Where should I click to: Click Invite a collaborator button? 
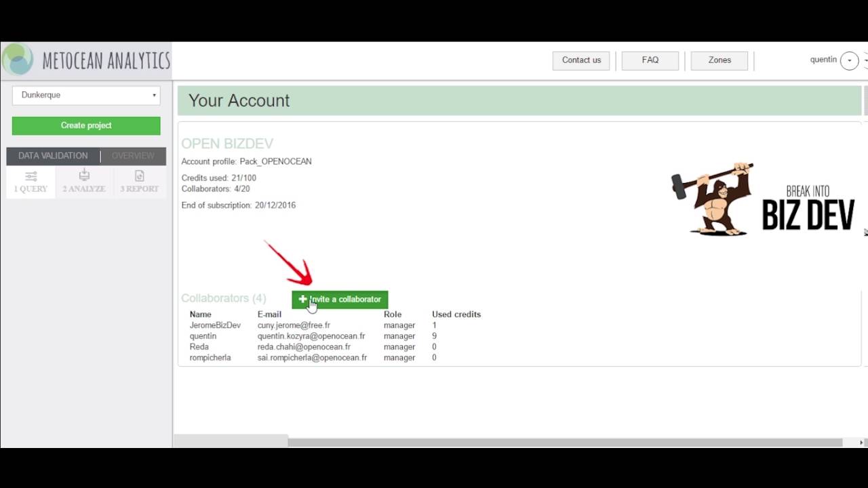click(340, 300)
